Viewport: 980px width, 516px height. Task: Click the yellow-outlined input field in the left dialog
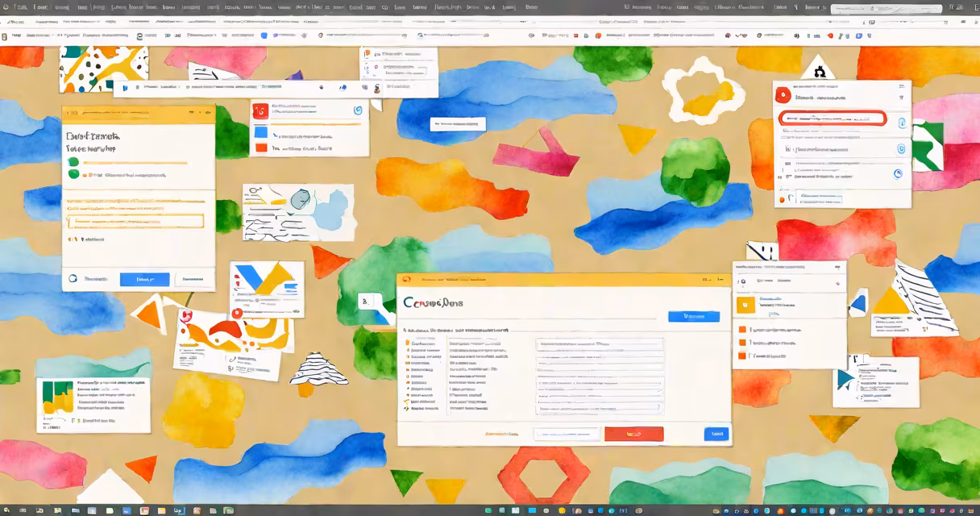point(135,222)
